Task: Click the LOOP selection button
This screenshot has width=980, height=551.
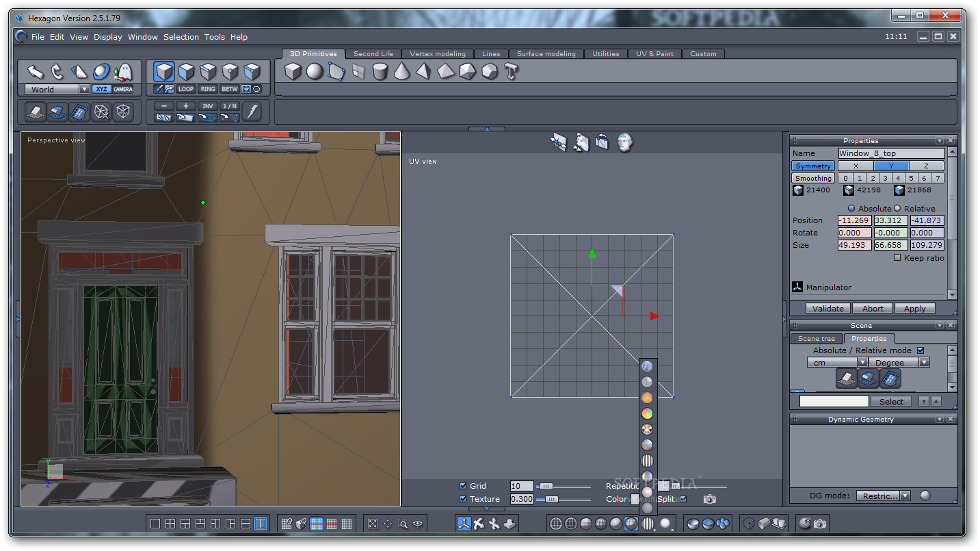Action: [186, 89]
